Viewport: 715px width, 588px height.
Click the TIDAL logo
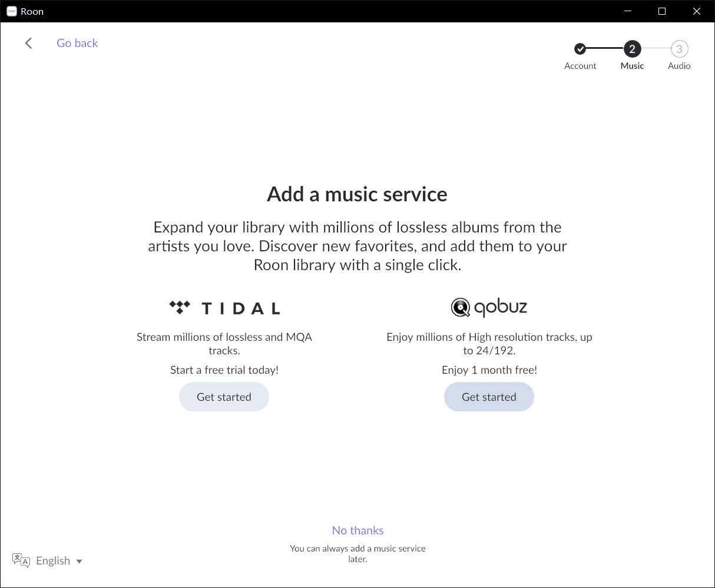coord(224,308)
